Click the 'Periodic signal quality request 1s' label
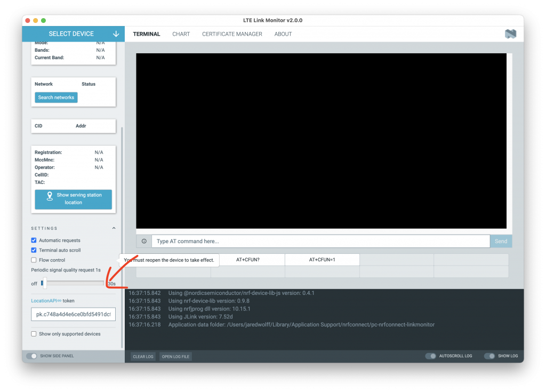Screen dimensions: 546x392 click(x=66, y=270)
